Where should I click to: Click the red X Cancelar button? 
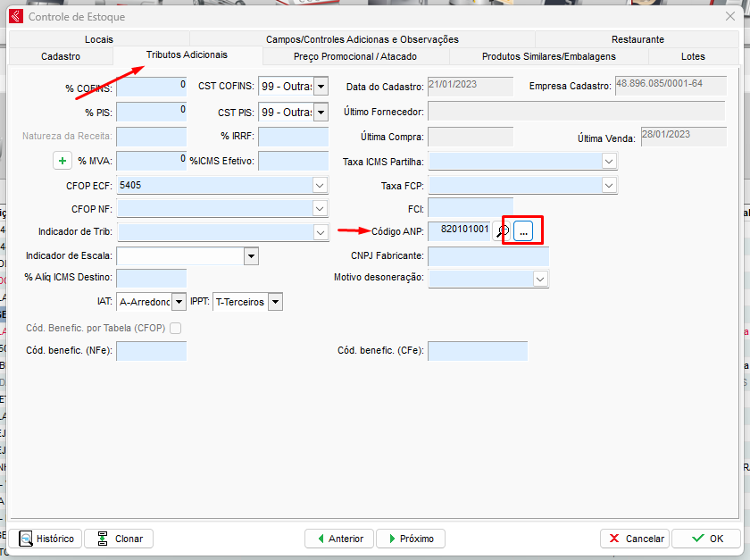(x=635, y=539)
